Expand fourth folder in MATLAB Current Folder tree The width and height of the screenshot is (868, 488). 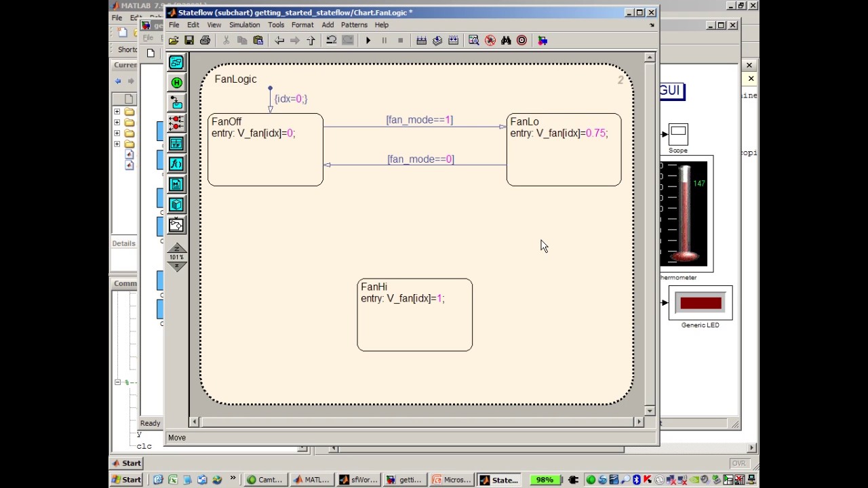[117, 144]
